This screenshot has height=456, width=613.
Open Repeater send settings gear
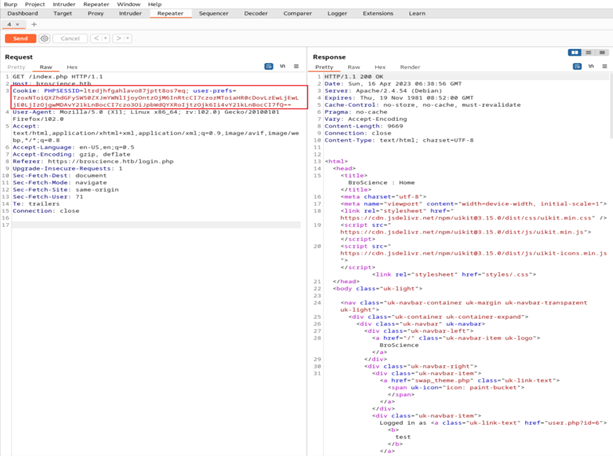pyautogui.click(x=45, y=38)
